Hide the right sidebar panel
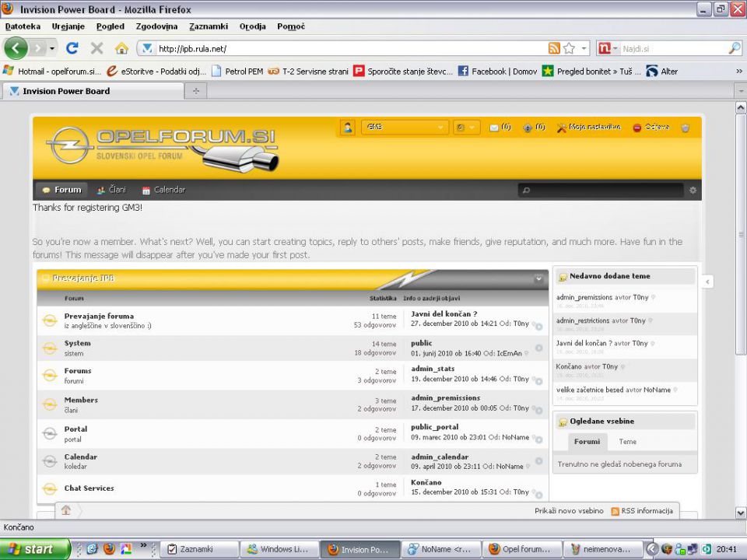This screenshot has width=747, height=560. [x=707, y=282]
